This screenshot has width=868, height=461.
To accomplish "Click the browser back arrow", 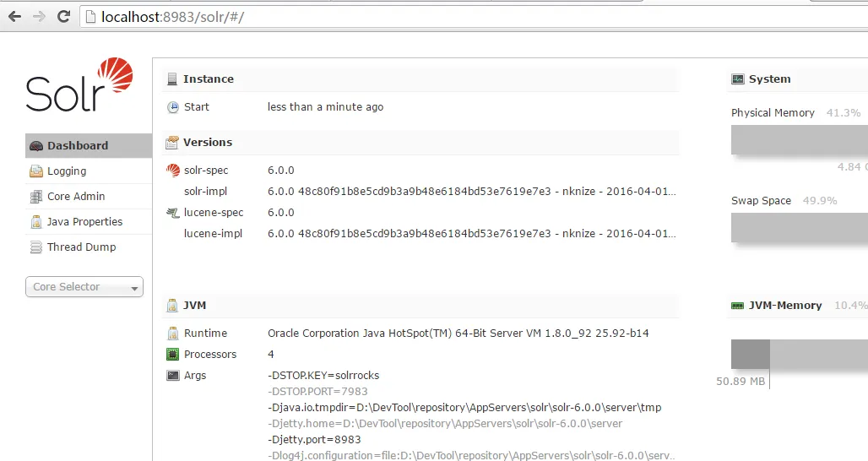I will 15,17.
